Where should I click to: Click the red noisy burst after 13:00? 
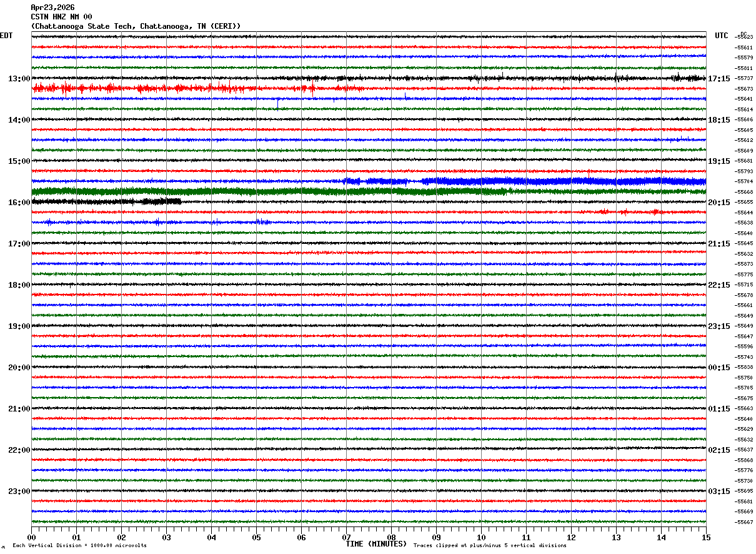(94, 88)
